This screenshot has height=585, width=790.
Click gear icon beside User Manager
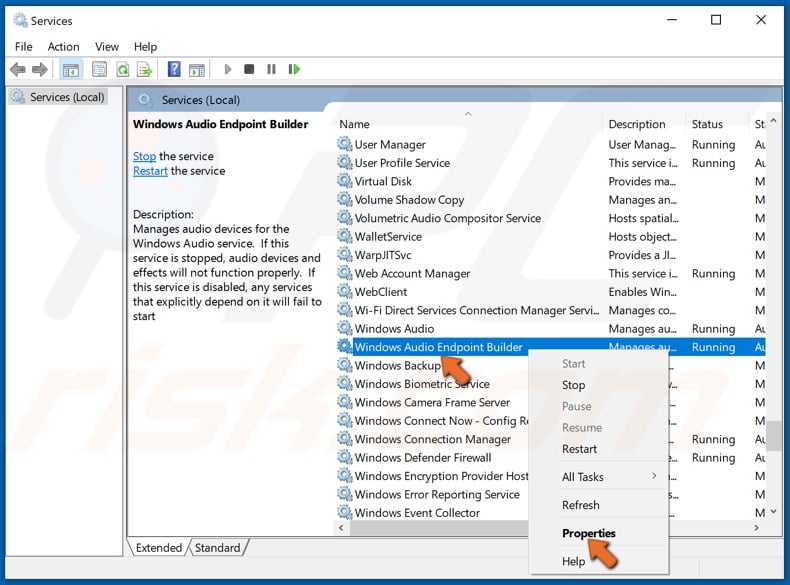coord(345,144)
